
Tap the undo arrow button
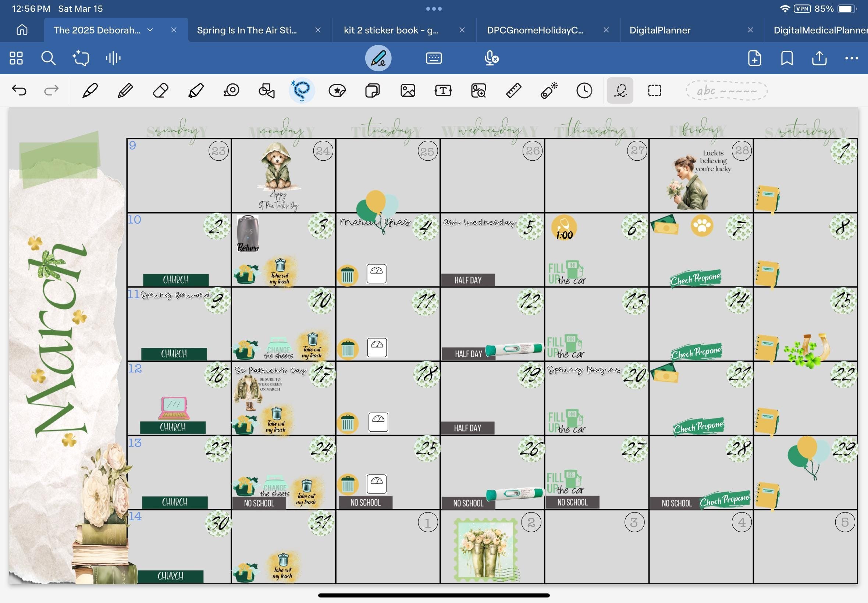coord(19,91)
